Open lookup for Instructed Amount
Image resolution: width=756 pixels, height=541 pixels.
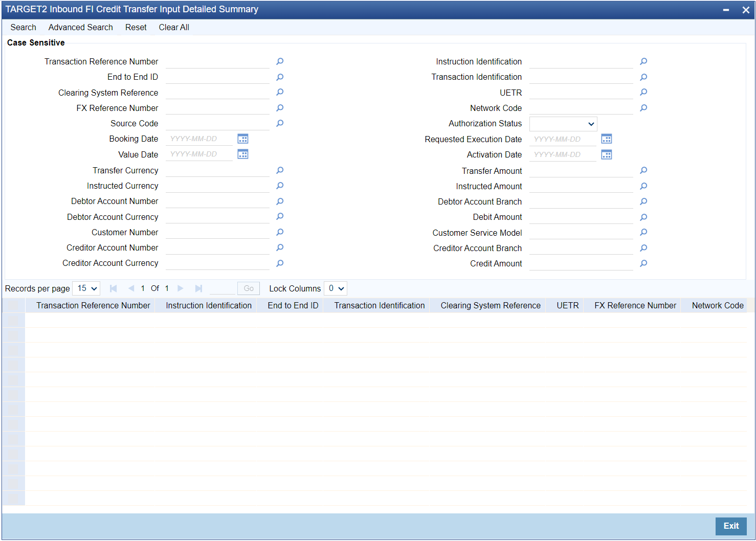coord(643,186)
